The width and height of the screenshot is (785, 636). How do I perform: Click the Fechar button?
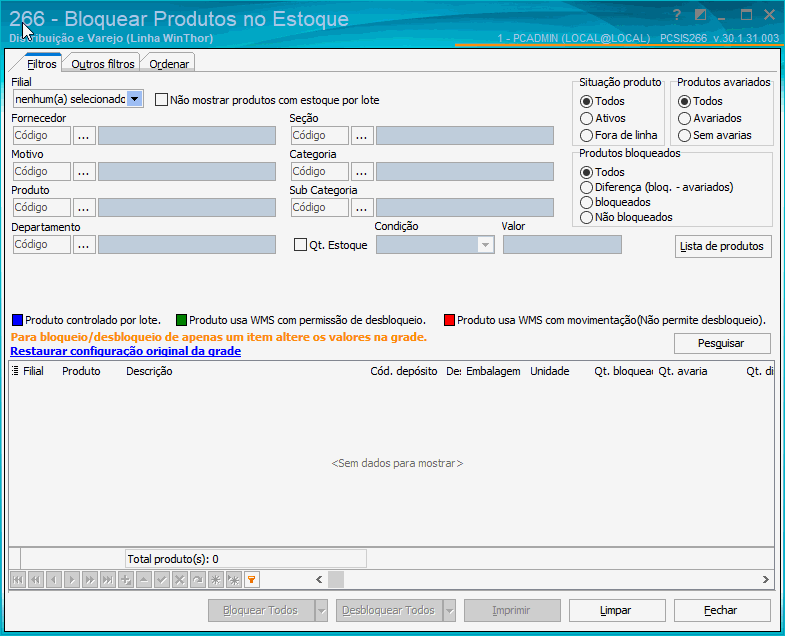pos(722,610)
